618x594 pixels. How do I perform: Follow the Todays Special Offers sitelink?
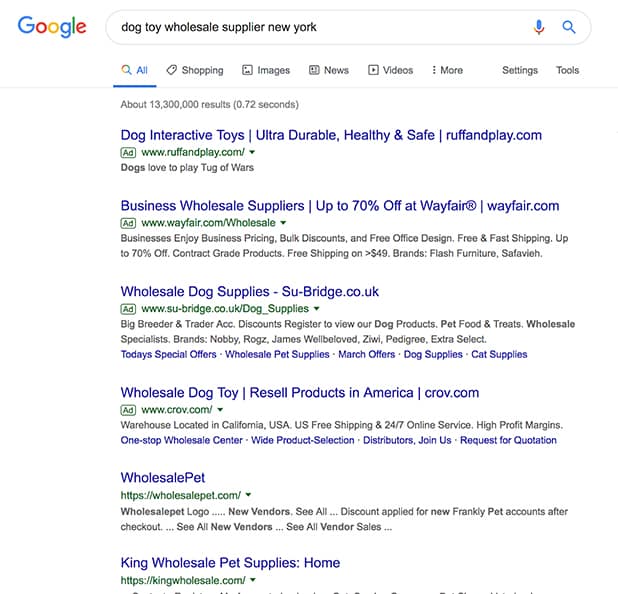(168, 354)
